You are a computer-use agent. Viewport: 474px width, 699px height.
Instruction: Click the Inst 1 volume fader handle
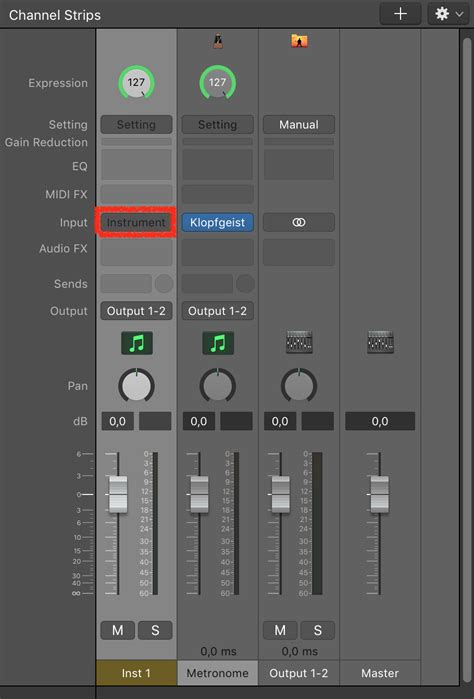coord(118,494)
